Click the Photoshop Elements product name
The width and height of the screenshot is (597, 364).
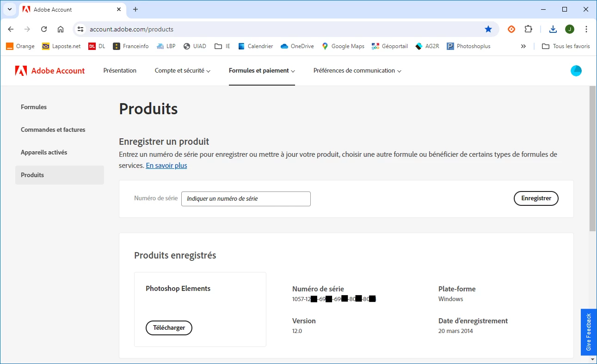tap(178, 289)
